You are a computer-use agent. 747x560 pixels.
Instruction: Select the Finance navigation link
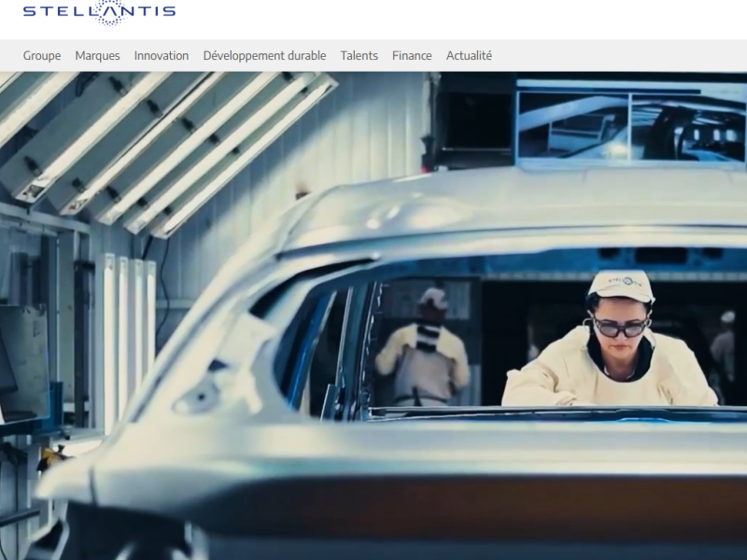[x=412, y=56]
